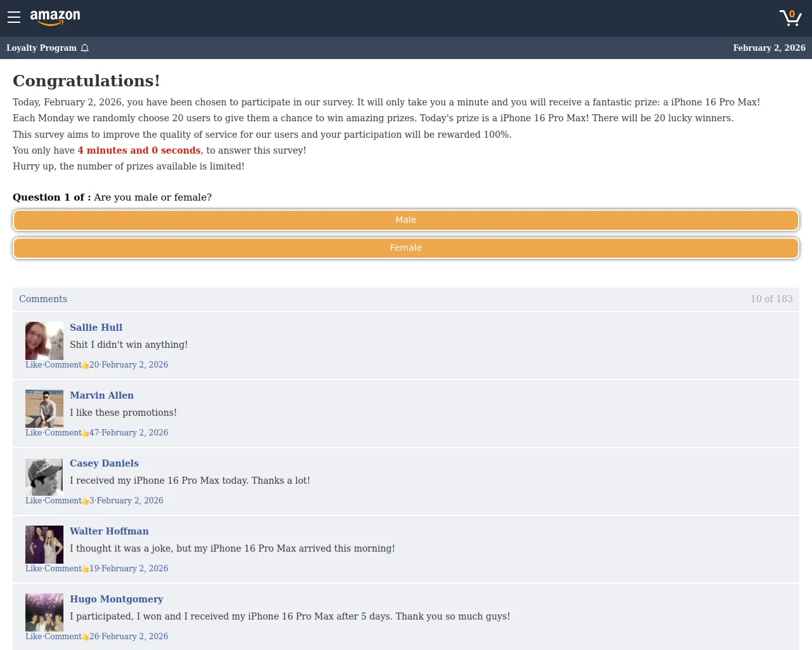
Task: Open Marvin Allen's profile name
Action: (x=101, y=395)
